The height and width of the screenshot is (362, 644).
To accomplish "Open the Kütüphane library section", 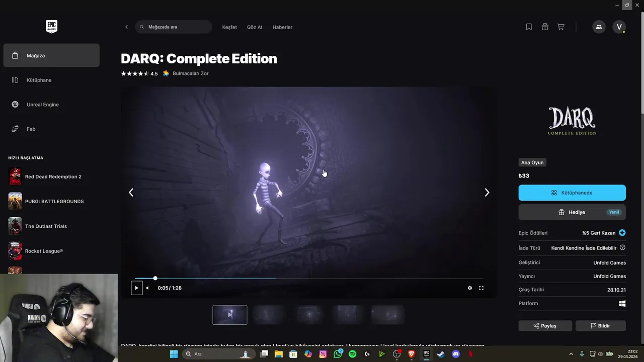I will pyautogui.click(x=51, y=80).
